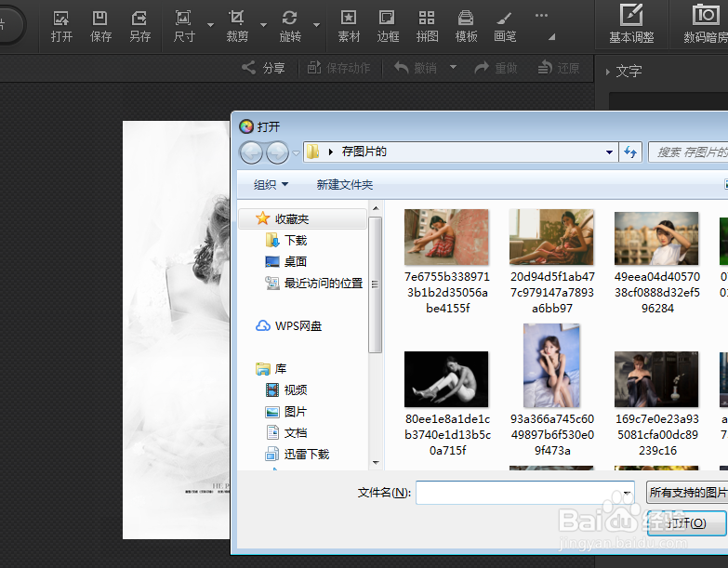Click 新建文件夹 (New Folder)
The width and height of the screenshot is (728, 568).
[345, 185]
